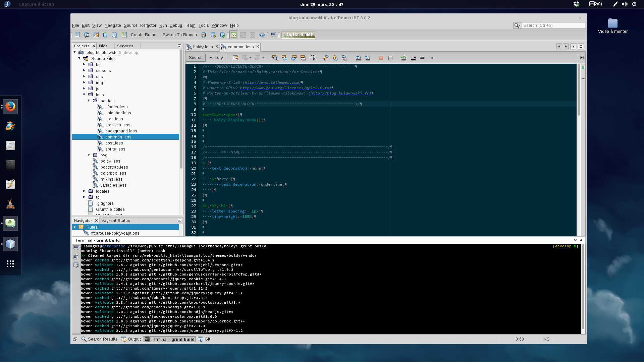Screen dimensions: 644x362
Task: Expand the rwd folder node
Action: coord(89,155)
